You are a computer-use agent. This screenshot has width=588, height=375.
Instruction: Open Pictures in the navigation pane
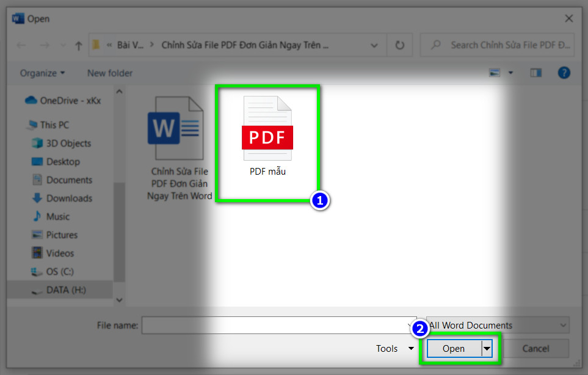click(55, 235)
